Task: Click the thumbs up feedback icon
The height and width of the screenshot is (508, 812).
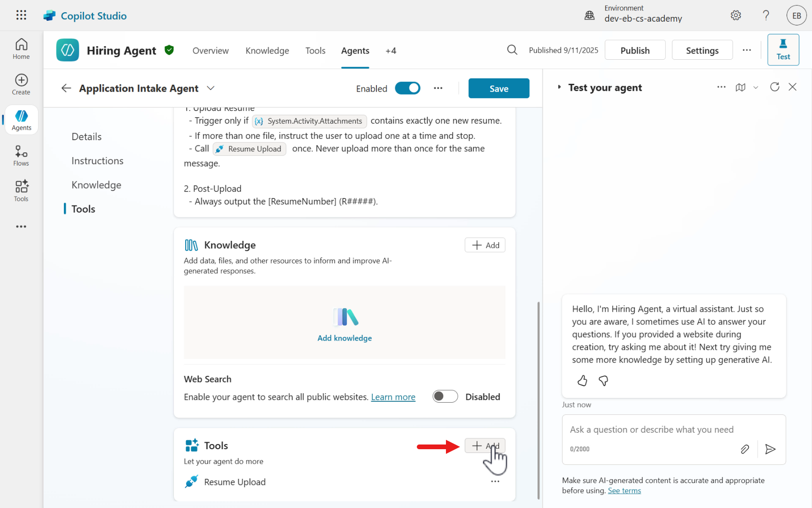Action: [582, 381]
